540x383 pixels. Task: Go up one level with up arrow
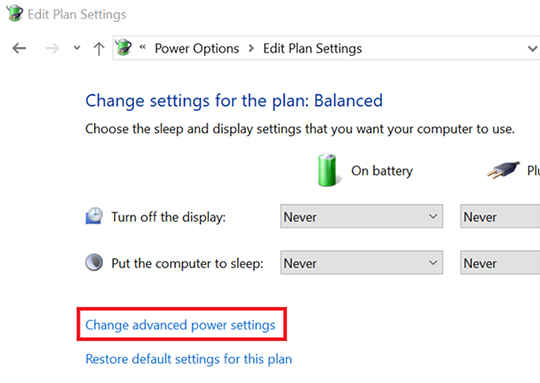click(99, 49)
